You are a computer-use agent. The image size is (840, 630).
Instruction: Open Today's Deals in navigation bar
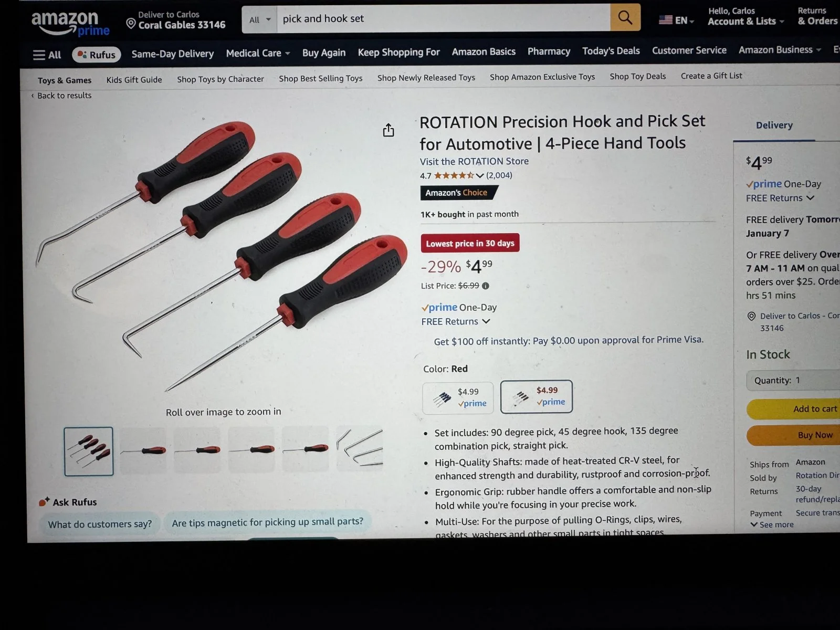coord(611,51)
